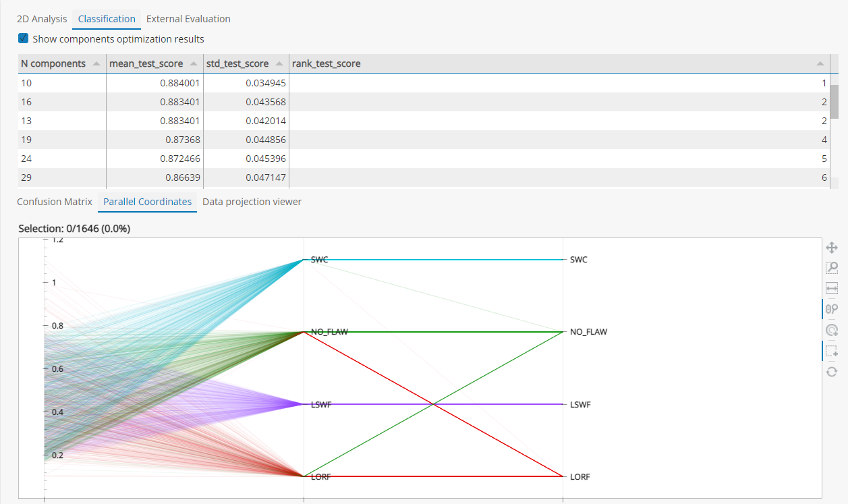848x504 pixels.
Task: Click the N components header label
Action: click(53, 64)
